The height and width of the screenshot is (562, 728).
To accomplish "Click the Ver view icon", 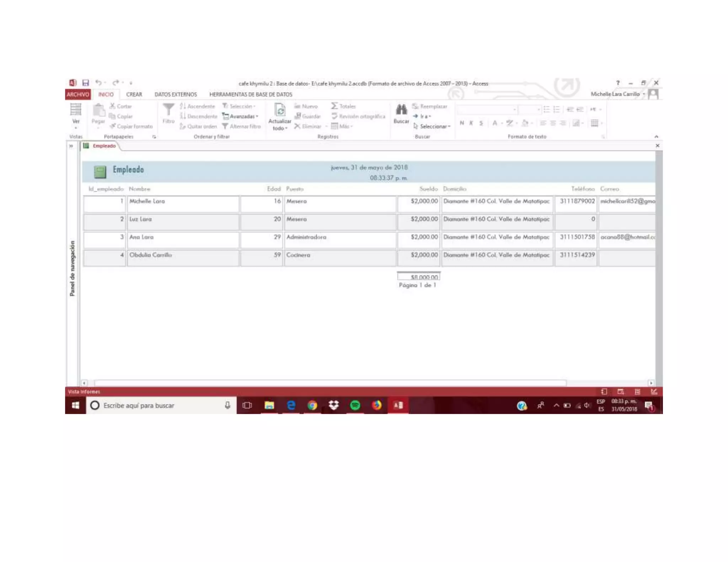I will point(75,110).
